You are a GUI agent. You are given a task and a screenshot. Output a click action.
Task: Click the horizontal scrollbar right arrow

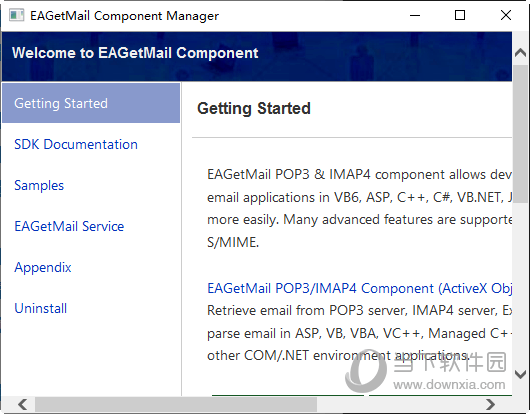[490, 404]
